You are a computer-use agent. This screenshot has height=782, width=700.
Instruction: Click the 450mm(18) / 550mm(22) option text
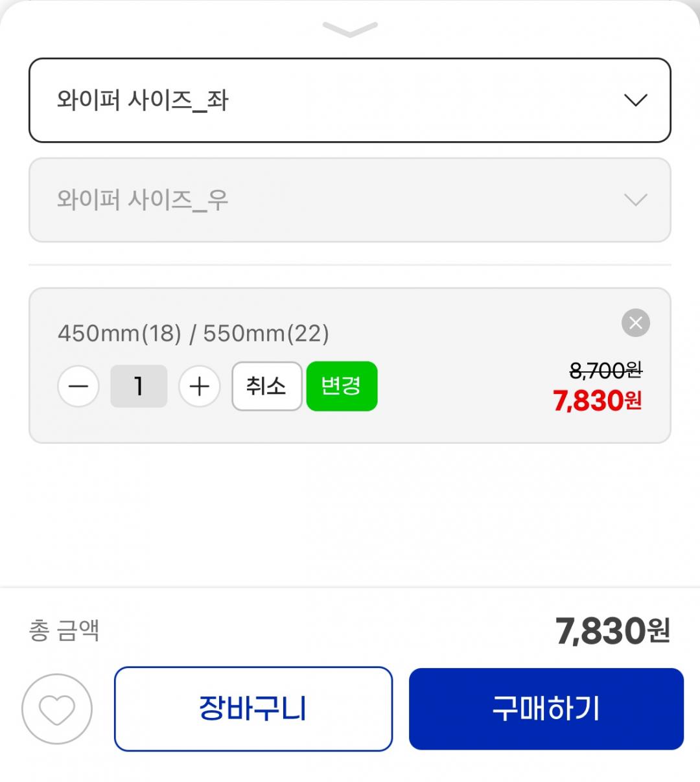coord(193,334)
